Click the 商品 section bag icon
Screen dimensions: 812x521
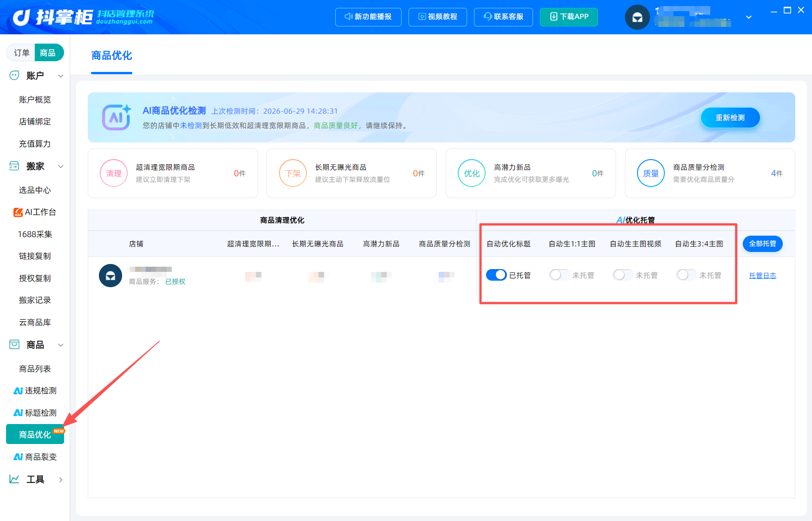pos(14,345)
